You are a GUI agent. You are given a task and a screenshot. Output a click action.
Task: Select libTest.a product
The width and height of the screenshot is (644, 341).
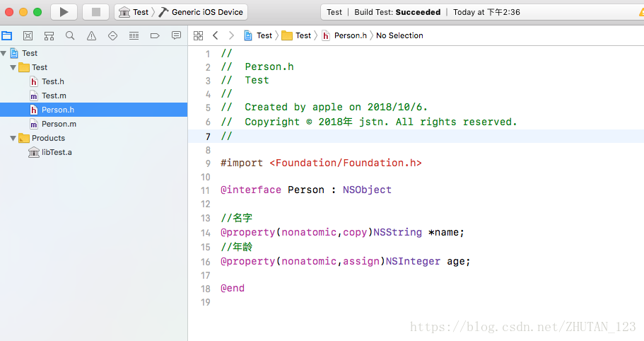[93, 152]
